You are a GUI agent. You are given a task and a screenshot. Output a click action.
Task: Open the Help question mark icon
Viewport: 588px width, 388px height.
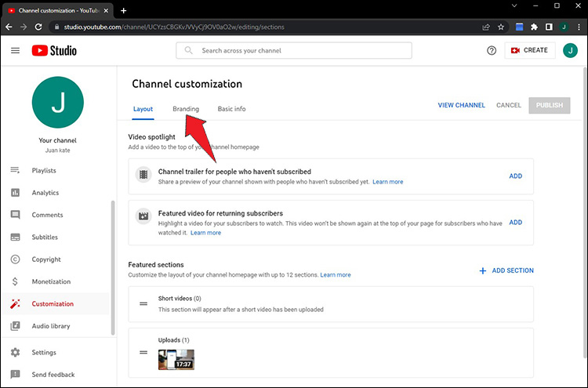[492, 50]
